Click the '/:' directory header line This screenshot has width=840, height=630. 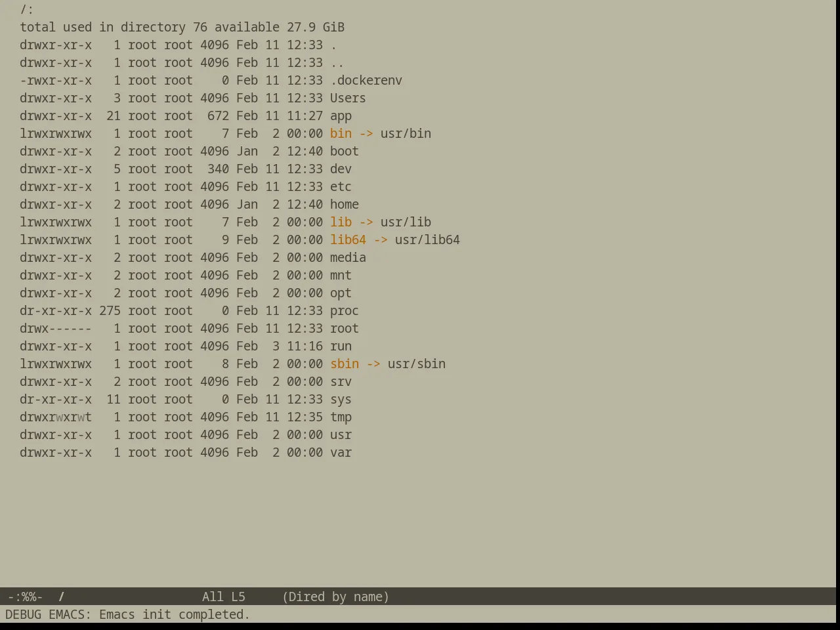[x=27, y=9]
